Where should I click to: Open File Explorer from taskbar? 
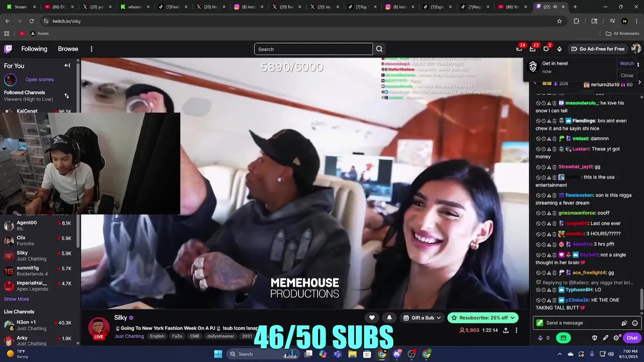[x=352, y=354]
